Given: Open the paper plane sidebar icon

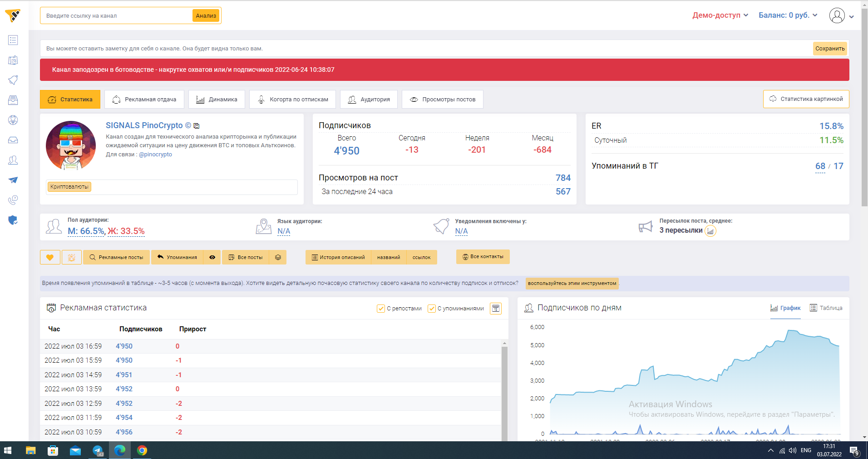Looking at the screenshot, I should [x=13, y=180].
